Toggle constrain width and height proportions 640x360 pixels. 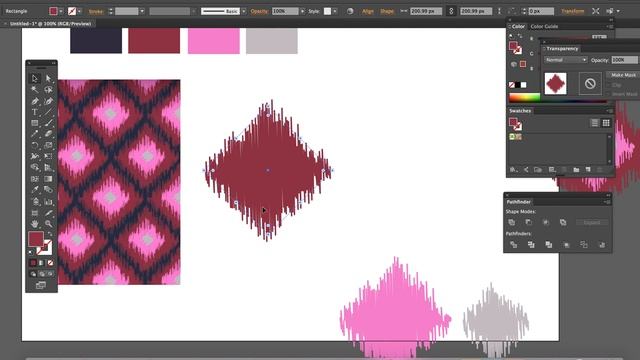click(x=451, y=11)
